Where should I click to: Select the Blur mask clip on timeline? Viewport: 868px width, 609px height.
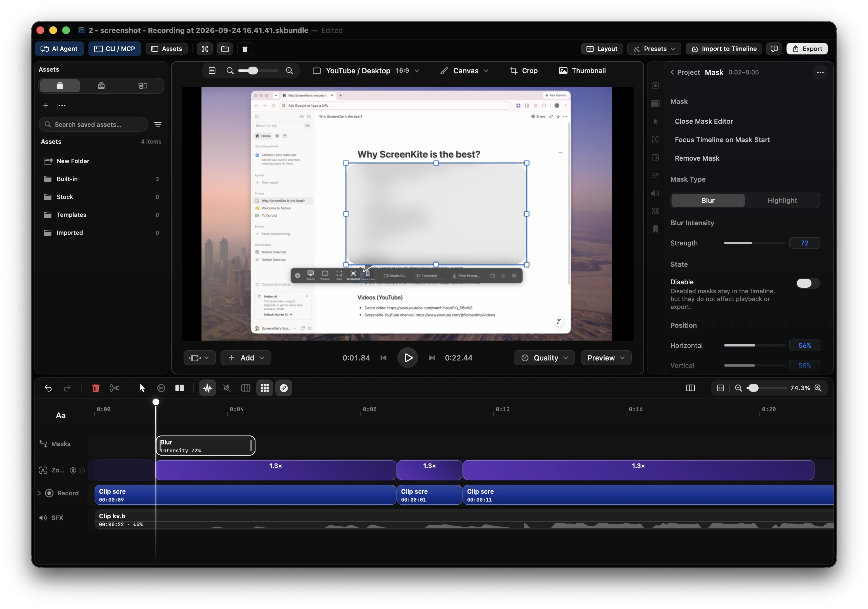coord(205,446)
